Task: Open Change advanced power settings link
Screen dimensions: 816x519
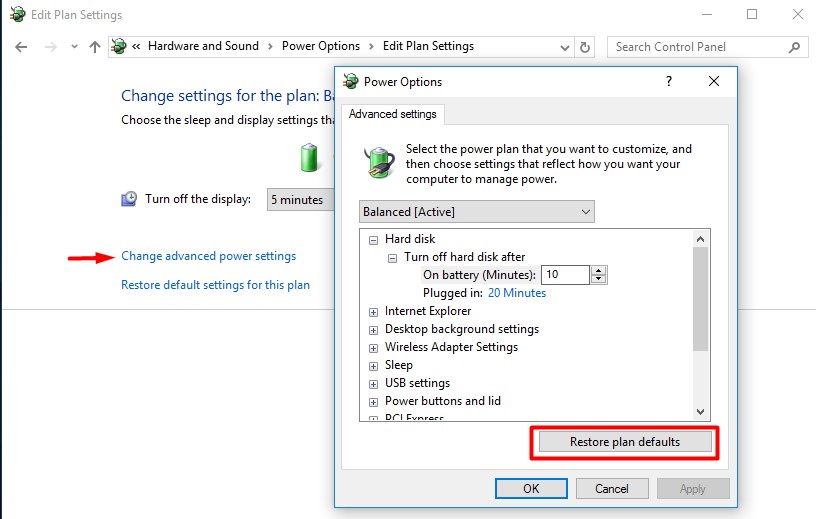Action: tap(208, 256)
